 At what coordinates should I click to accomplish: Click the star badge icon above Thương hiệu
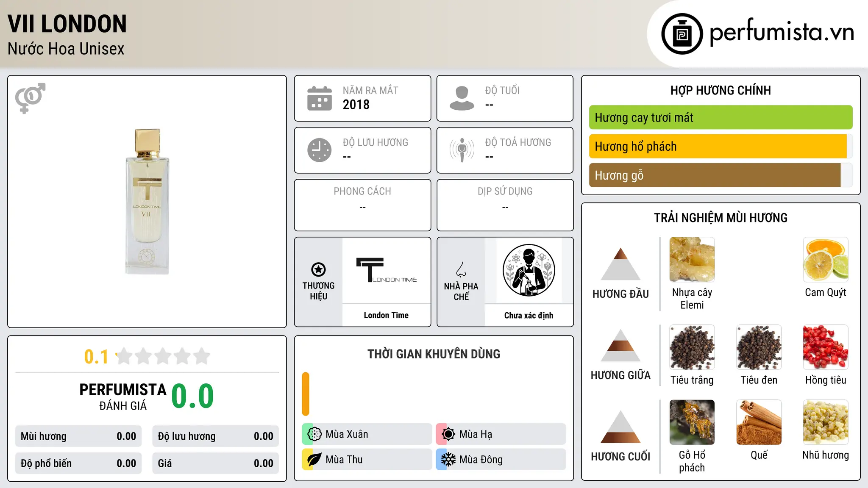tap(318, 269)
